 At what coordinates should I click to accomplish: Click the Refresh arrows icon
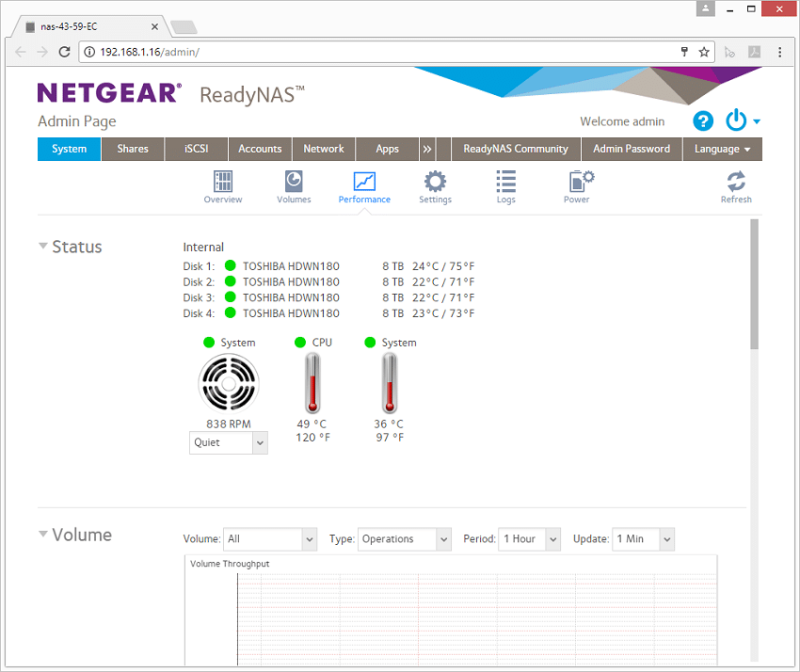tap(736, 182)
